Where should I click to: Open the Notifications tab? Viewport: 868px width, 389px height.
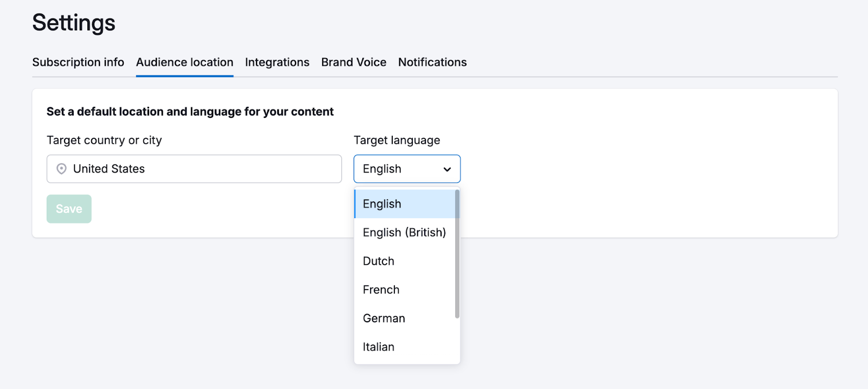(x=432, y=62)
